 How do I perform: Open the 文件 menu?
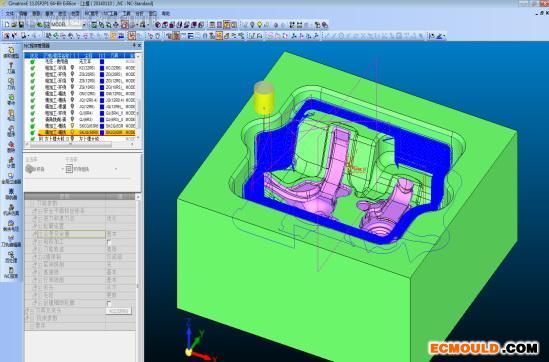pos(9,13)
